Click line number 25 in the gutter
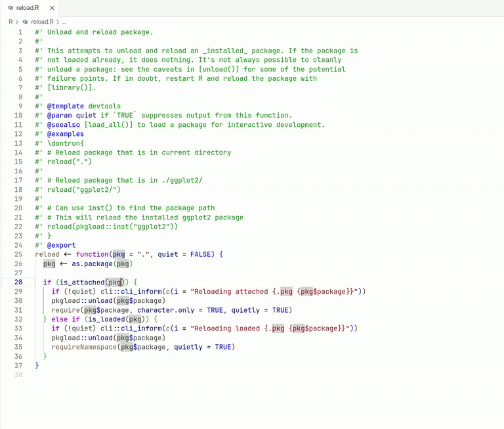This screenshot has width=504, height=429. 18,254
